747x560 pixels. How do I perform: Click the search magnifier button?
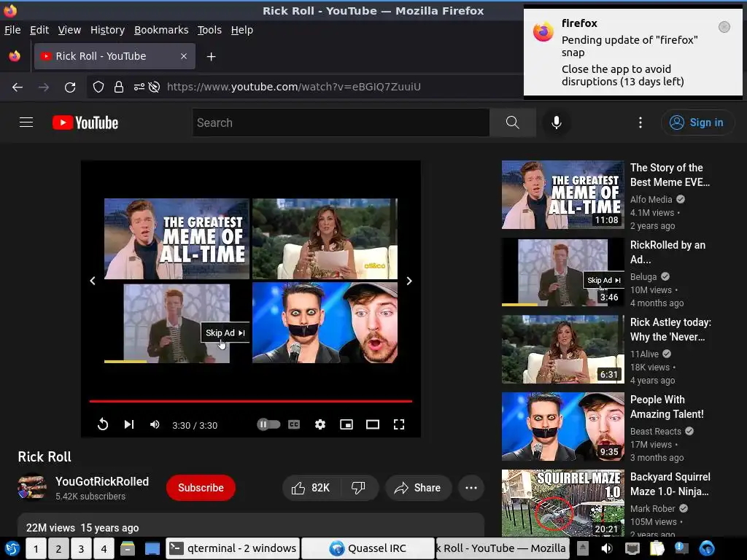click(513, 122)
